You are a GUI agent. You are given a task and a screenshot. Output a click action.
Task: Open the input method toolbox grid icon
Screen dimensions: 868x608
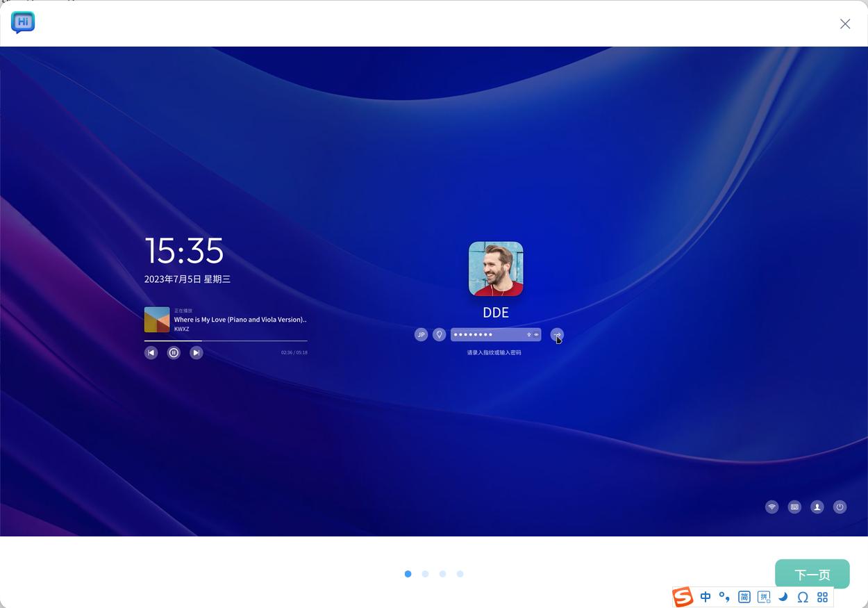click(x=823, y=597)
